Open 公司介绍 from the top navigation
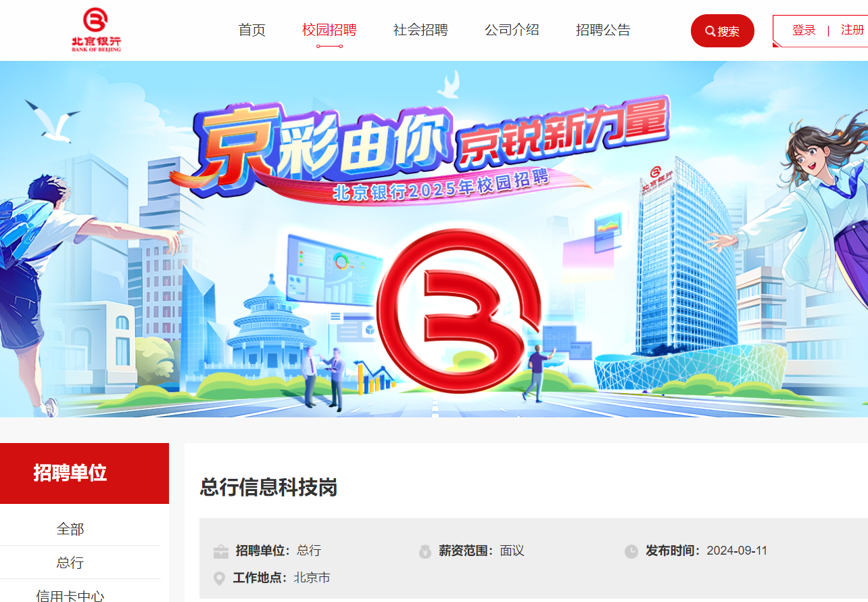This screenshot has height=602, width=868. [512, 30]
